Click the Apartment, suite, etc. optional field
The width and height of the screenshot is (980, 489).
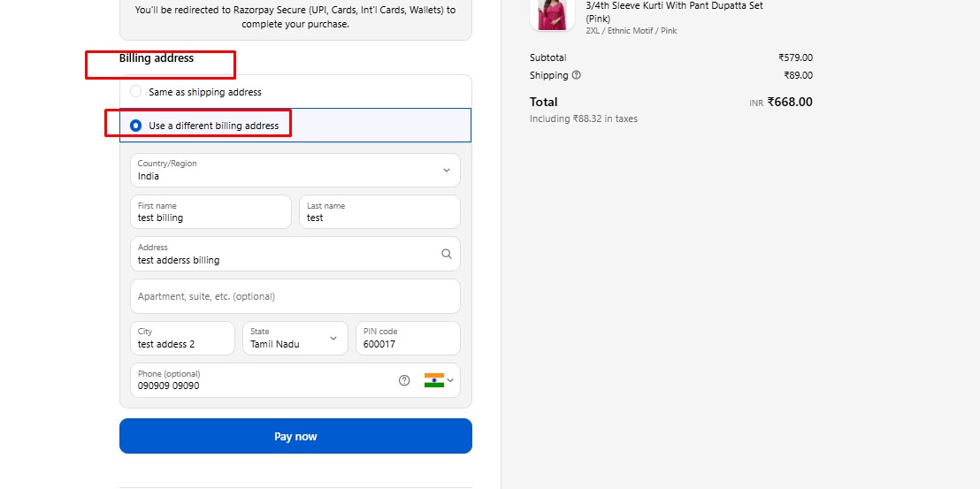click(295, 296)
